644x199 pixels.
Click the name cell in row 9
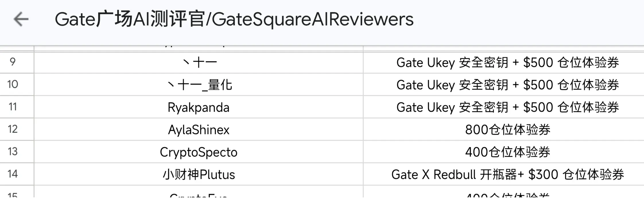pyautogui.click(x=199, y=62)
